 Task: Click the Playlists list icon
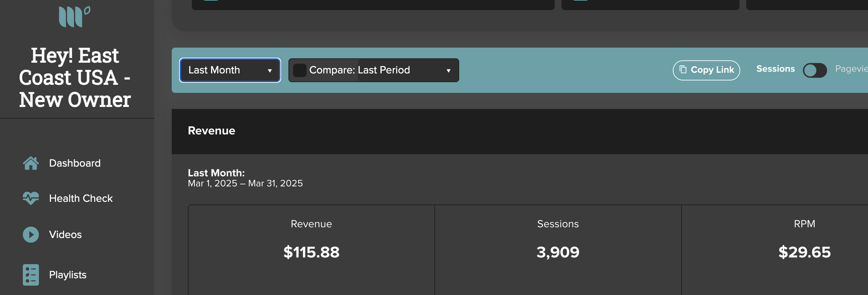pos(31,275)
